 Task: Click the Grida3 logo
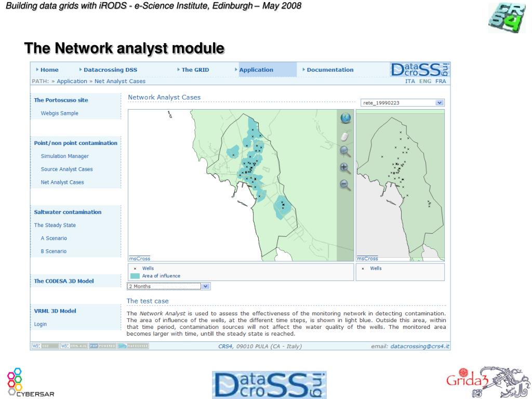pyautogui.click(x=488, y=382)
